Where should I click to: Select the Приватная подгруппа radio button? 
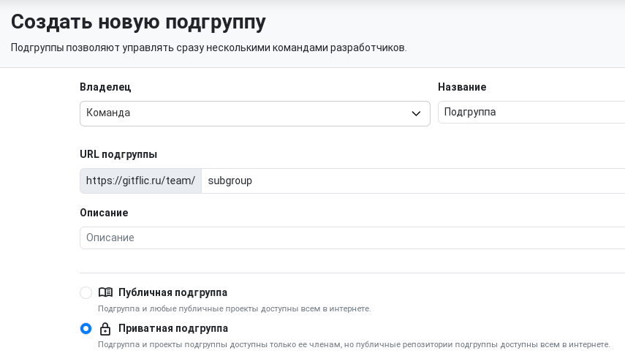pos(86,328)
